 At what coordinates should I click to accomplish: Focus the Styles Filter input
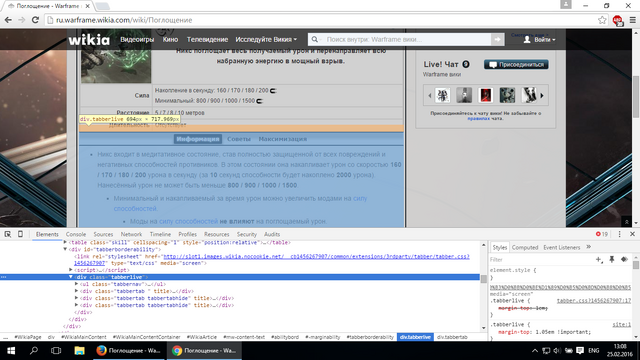tap(541, 260)
